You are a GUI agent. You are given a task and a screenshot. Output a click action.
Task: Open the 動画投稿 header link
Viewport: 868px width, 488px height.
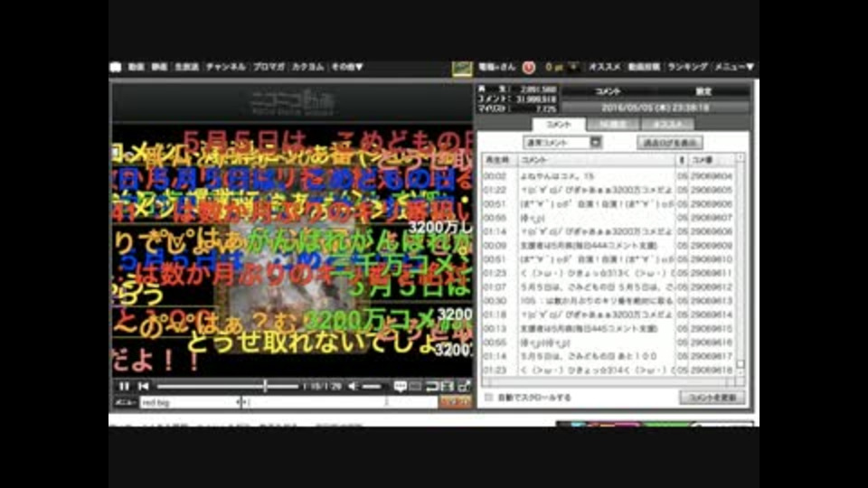(x=644, y=67)
